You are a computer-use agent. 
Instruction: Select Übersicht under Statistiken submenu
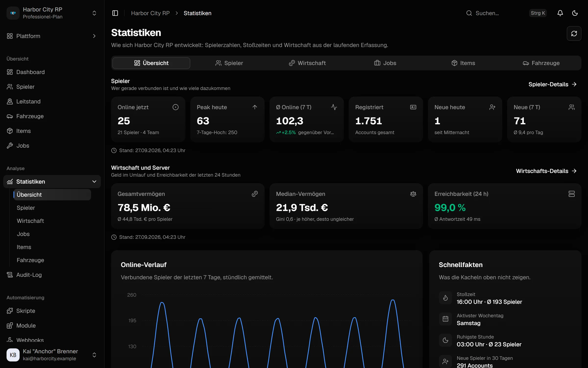tap(52, 195)
